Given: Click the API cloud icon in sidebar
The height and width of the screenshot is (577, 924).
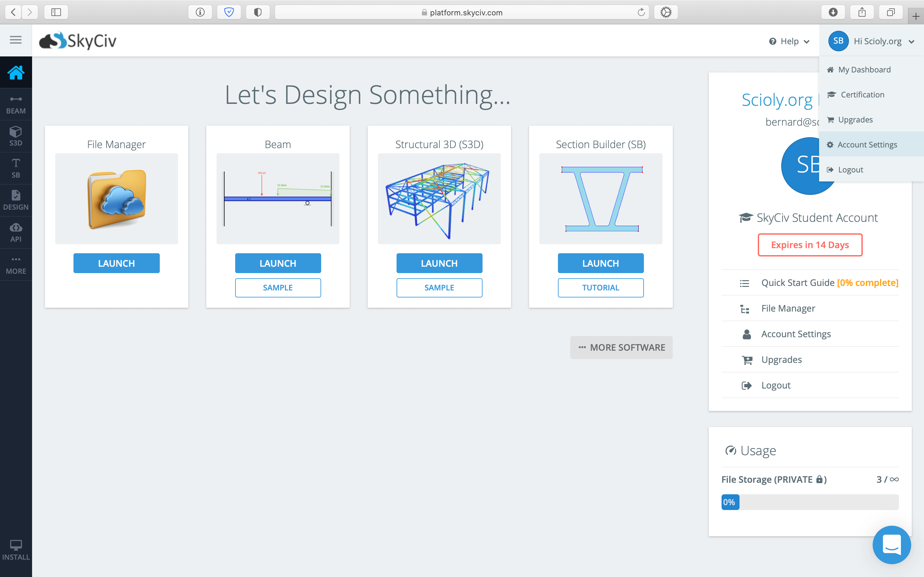Looking at the screenshot, I should tap(16, 232).
